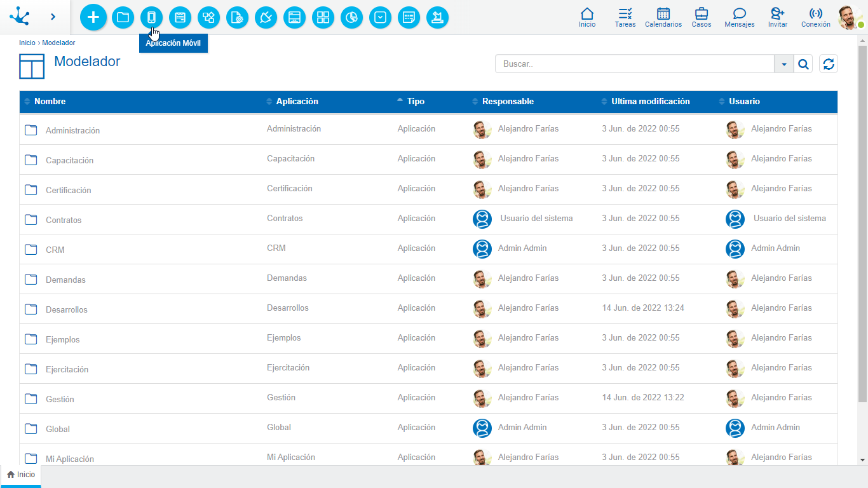The width and height of the screenshot is (868, 488).
Task: Open the Ejercitación name entry
Action: tap(67, 369)
